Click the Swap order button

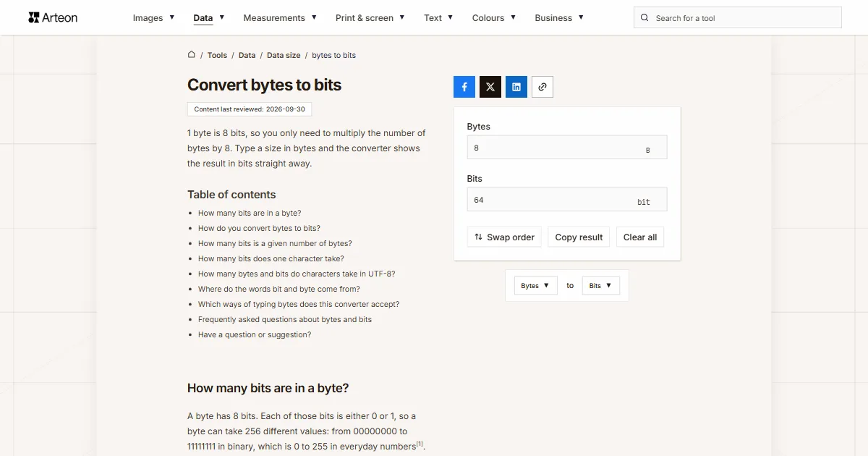504,237
